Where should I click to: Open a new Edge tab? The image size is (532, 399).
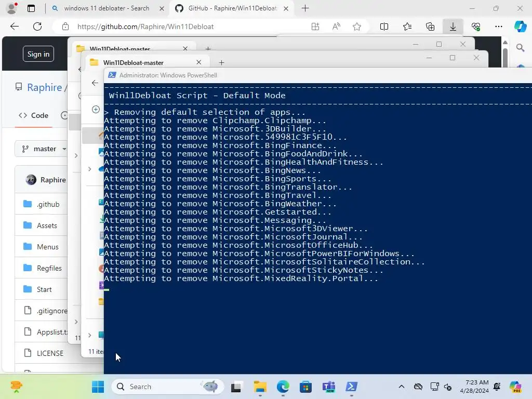305,8
